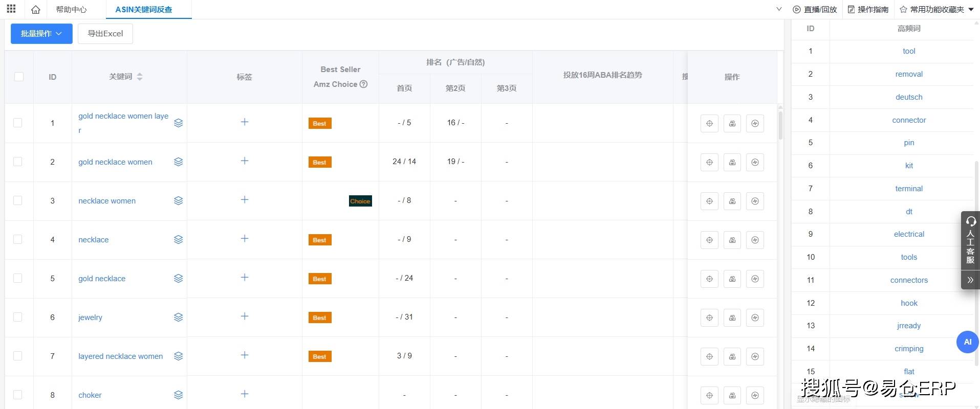Viewport: 980px width, 409px height.
Task: Check the box for row 2
Action: click(x=18, y=162)
